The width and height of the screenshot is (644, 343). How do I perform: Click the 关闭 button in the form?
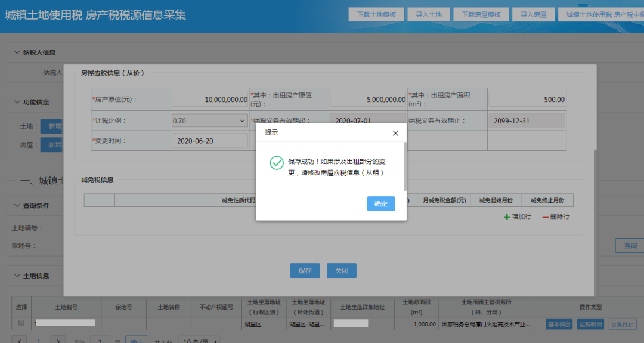coord(341,271)
